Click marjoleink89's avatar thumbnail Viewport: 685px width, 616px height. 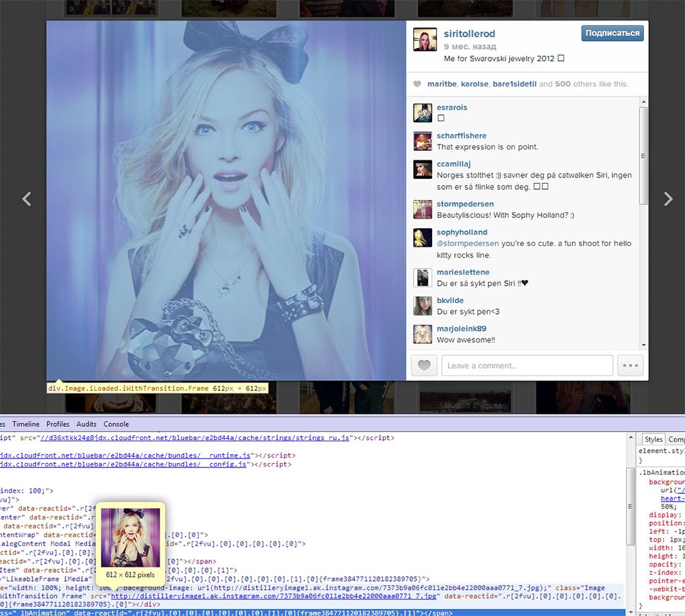pos(423,334)
